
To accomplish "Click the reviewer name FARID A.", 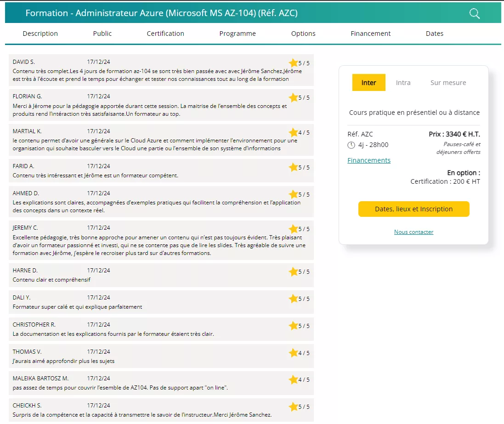I will pos(23,166).
